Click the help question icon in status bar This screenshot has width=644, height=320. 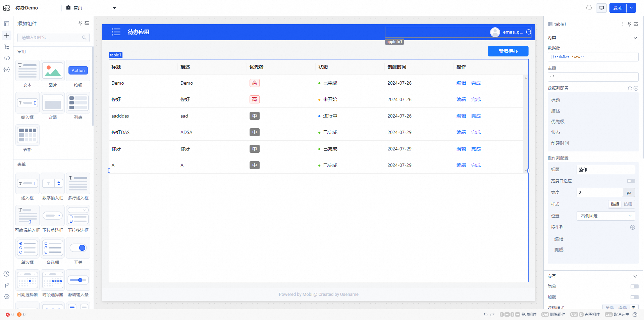click(635, 315)
